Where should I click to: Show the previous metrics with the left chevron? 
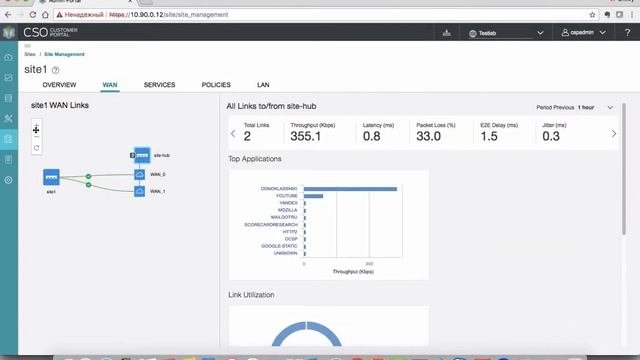coord(233,133)
